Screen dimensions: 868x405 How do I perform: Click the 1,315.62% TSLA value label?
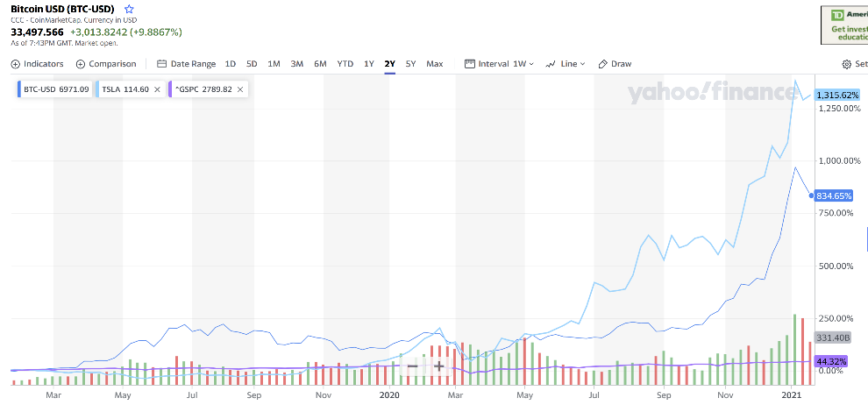(x=838, y=95)
